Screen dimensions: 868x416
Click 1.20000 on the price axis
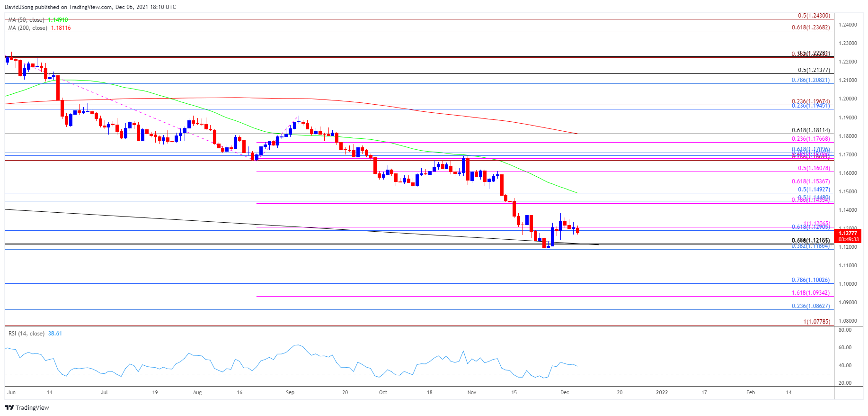click(848, 99)
